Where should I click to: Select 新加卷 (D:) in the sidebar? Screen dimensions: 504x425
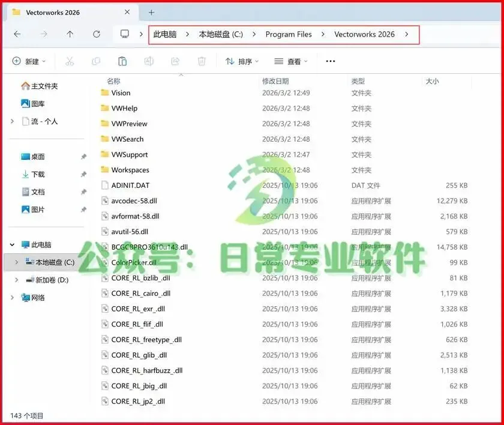coord(47,280)
